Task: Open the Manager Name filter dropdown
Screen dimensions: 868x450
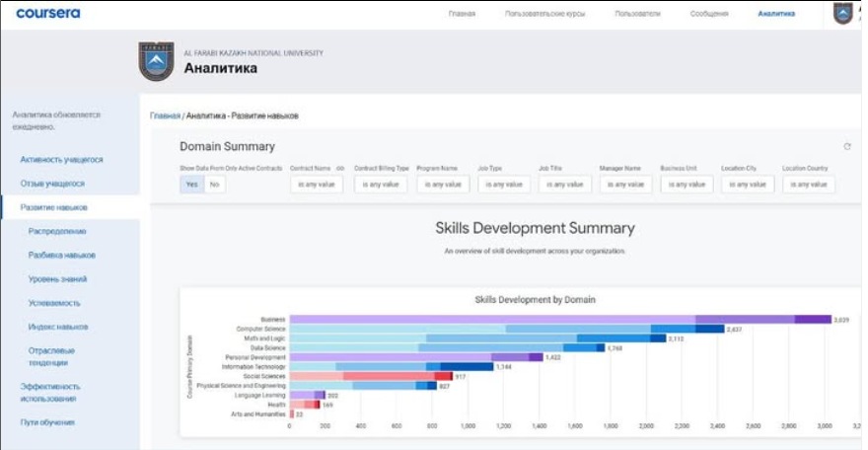Action: (625, 185)
